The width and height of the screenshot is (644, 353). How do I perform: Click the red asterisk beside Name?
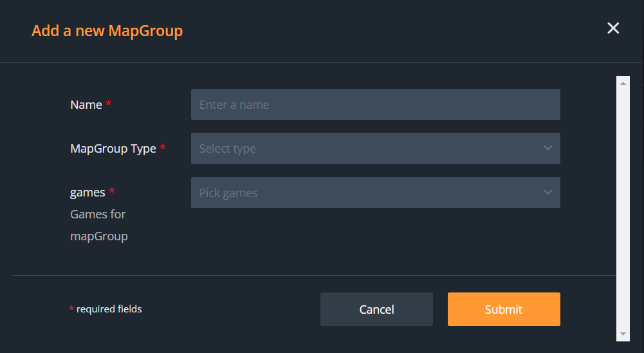[x=109, y=104]
